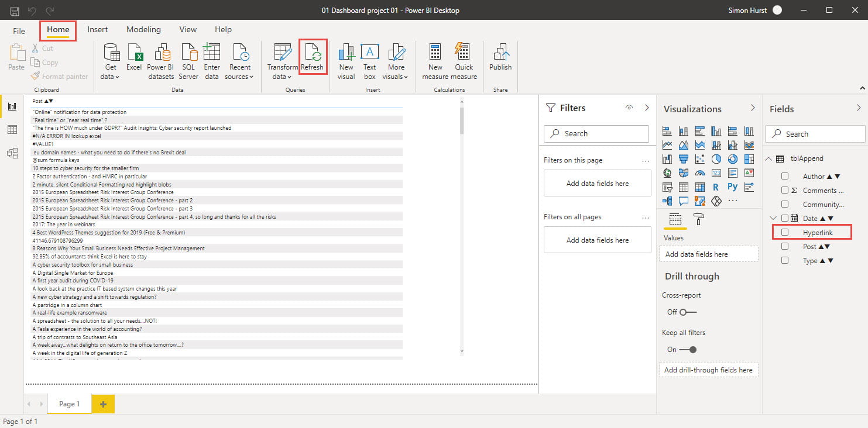This screenshot has width=868, height=428.
Task: Click the Excel data source icon
Action: (x=134, y=57)
